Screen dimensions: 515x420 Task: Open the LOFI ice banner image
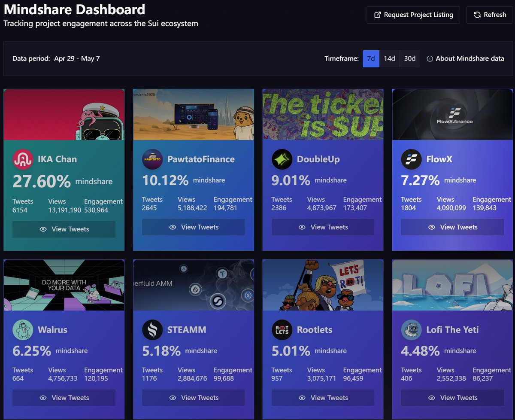(452, 285)
